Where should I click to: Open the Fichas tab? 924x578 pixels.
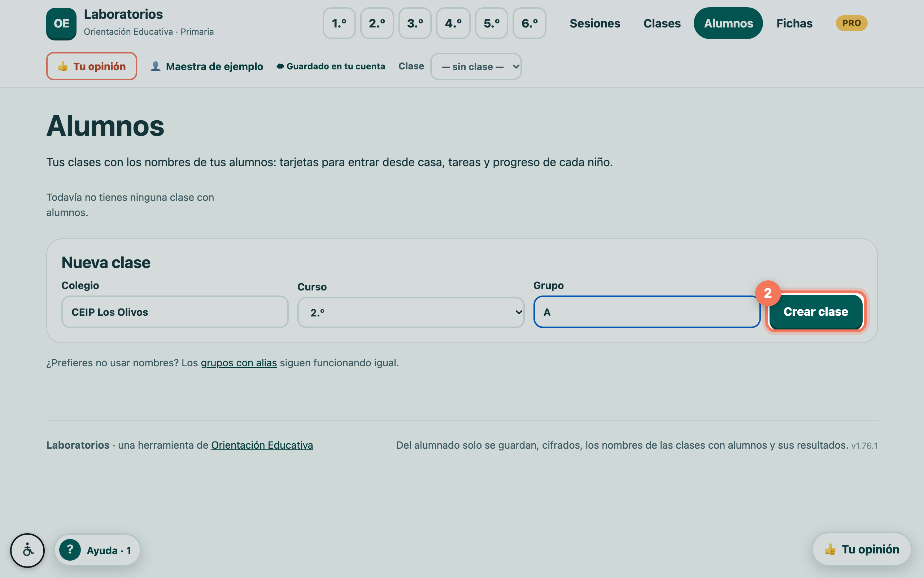tap(794, 23)
